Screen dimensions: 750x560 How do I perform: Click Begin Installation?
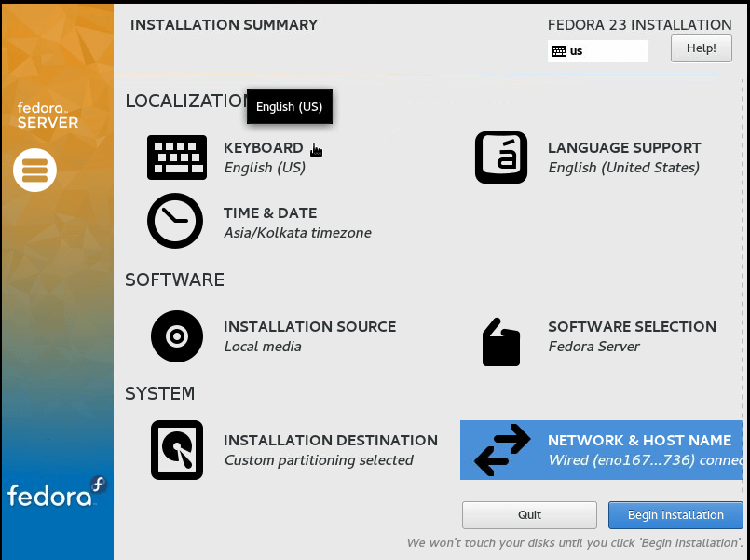tap(675, 515)
